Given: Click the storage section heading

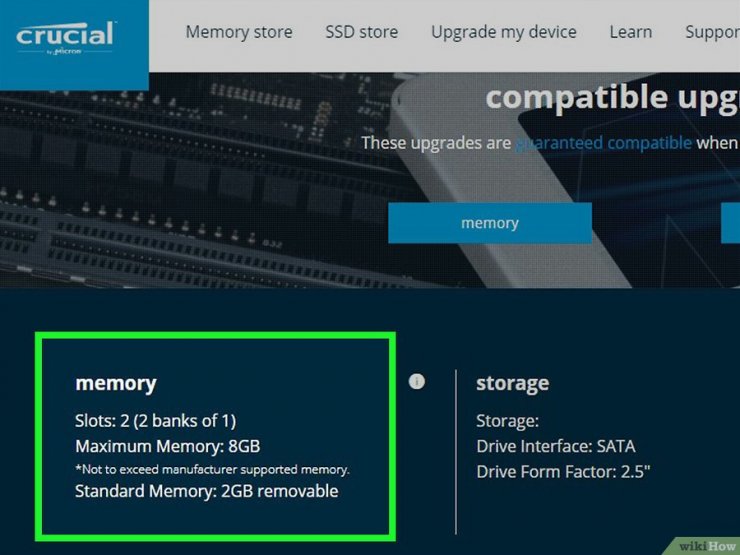Looking at the screenshot, I should pyautogui.click(x=513, y=383).
